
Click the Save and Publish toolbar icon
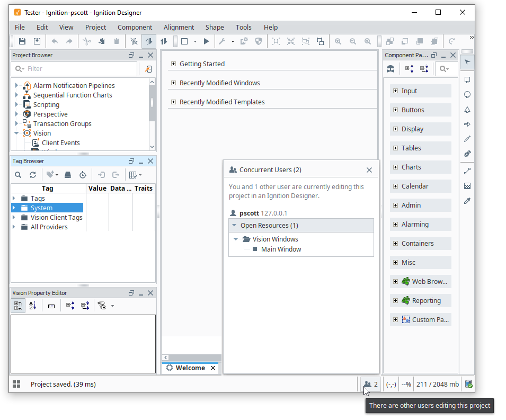tap(37, 41)
